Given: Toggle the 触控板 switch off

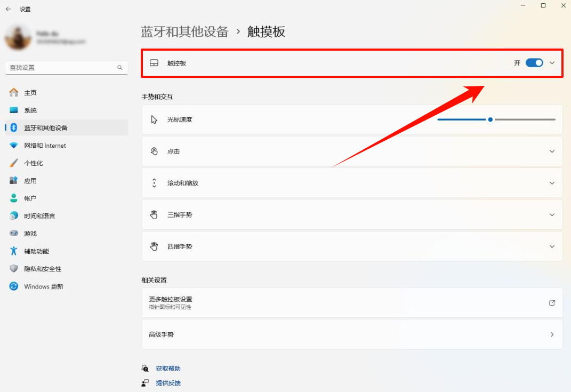Looking at the screenshot, I should pos(534,62).
